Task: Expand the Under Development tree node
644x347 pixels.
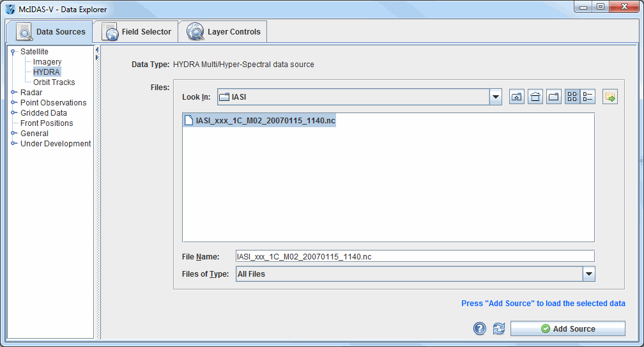Action: pos(13,143)
